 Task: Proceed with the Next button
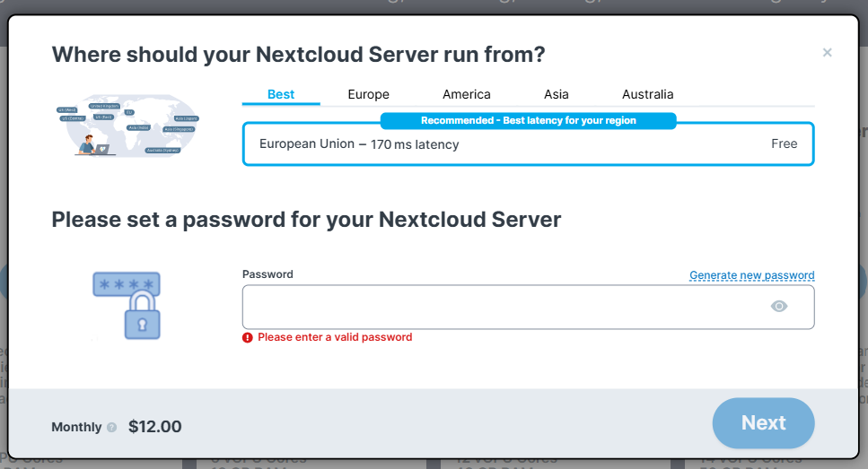tap(763, 423)
